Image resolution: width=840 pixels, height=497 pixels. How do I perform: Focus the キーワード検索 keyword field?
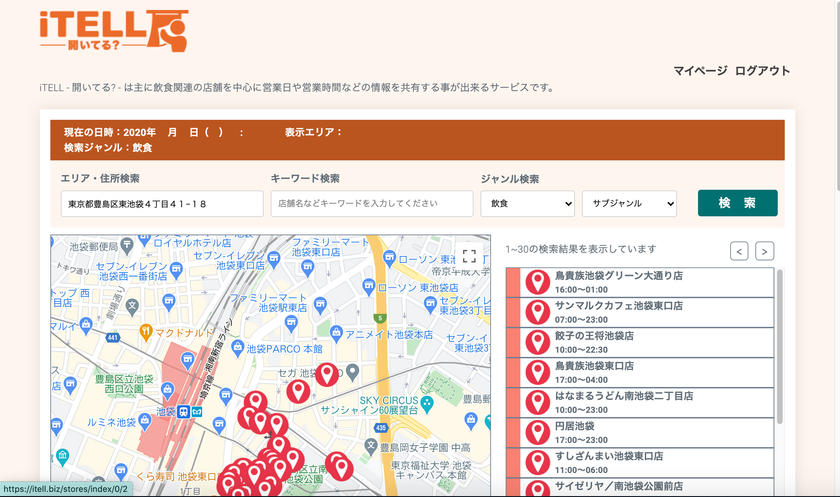click(372, 204)
